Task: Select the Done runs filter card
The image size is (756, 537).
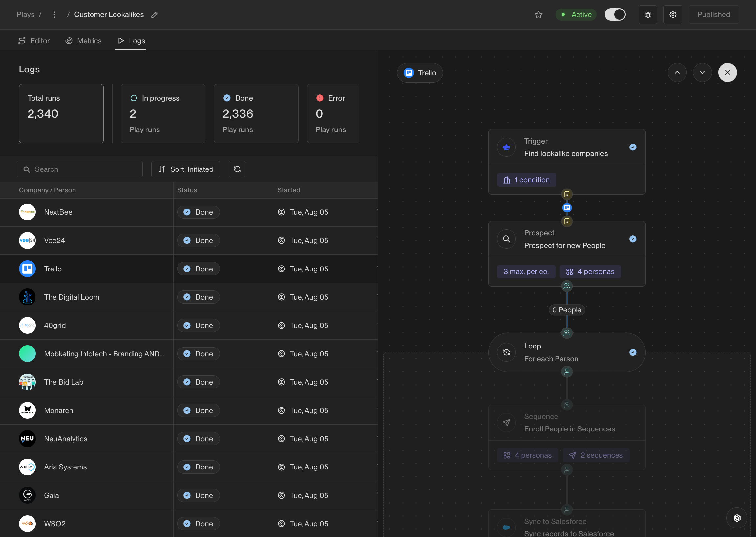Action: pyautogui.click(x=256, y=113)
